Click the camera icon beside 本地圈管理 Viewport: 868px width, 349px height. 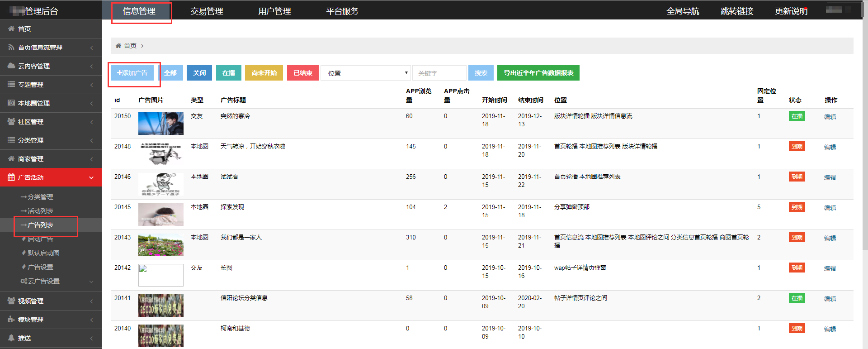point(11,103)
